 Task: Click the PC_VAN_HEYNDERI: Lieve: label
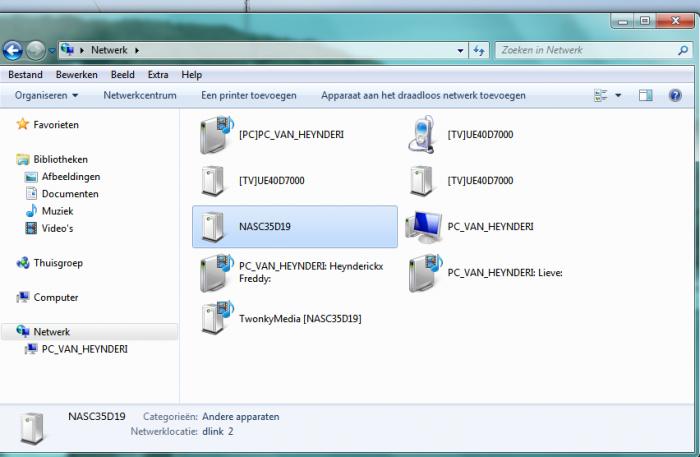click(505, 273)
